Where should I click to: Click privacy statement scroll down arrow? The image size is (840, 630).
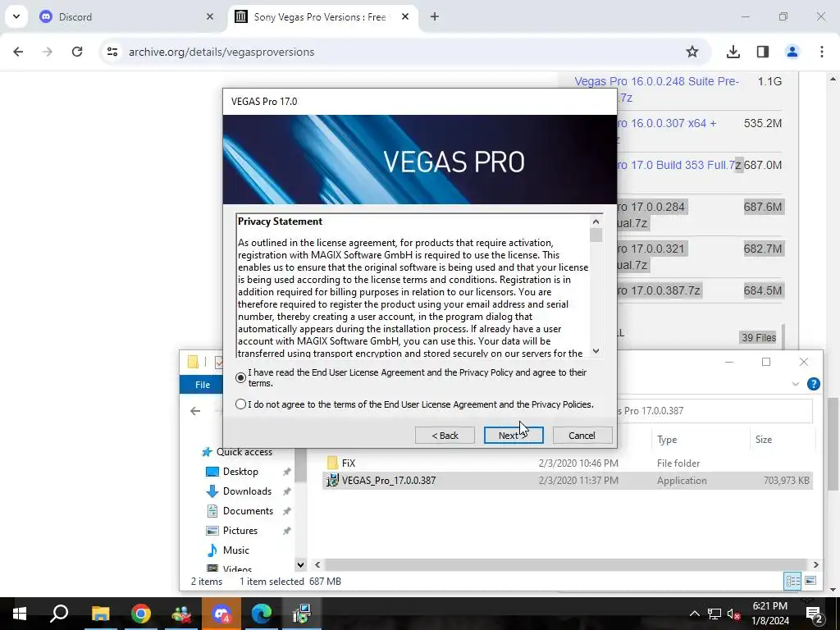[596, 351]
